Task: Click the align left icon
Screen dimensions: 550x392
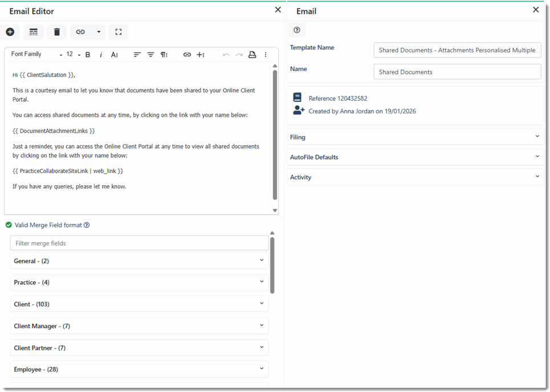Action: click(x=137, y=55)
